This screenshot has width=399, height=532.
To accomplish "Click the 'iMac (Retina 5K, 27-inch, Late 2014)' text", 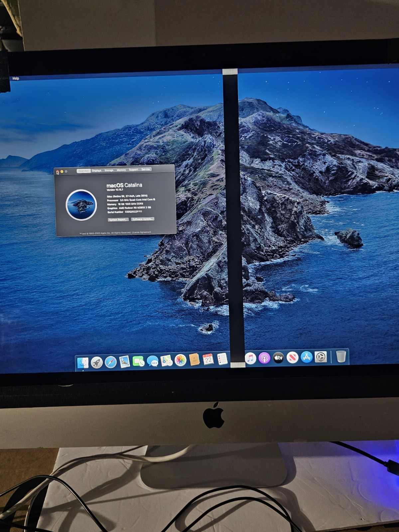I will point(127,196).
